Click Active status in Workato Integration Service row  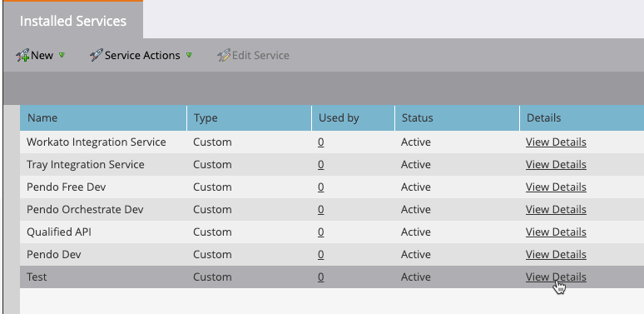pos(416,142)
